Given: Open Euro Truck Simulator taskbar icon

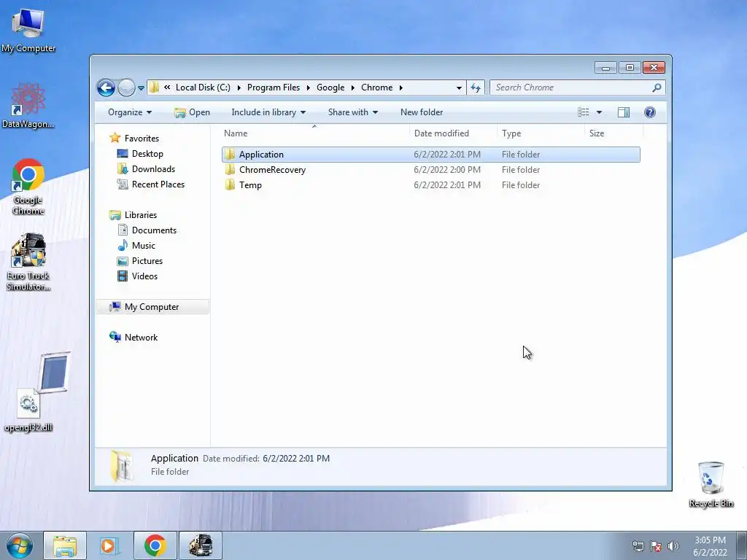Looking at the screenshot, I should coord(200,545).
